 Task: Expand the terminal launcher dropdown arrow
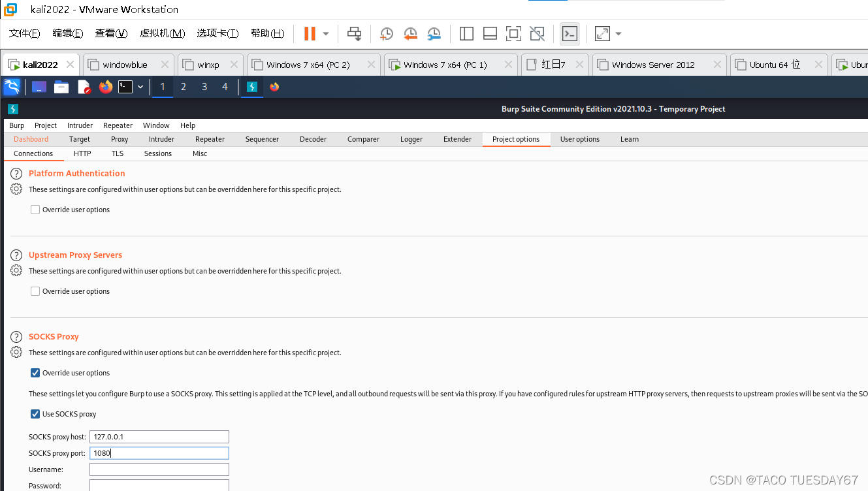point(140,87)
